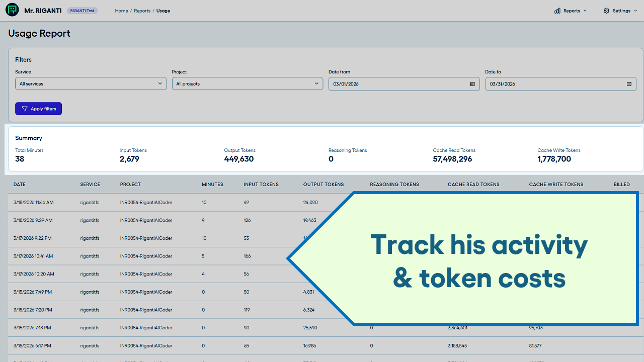Click the RIGANTI Test badge
The width and height of the screenshot is (644, 362).
[82, 10]
